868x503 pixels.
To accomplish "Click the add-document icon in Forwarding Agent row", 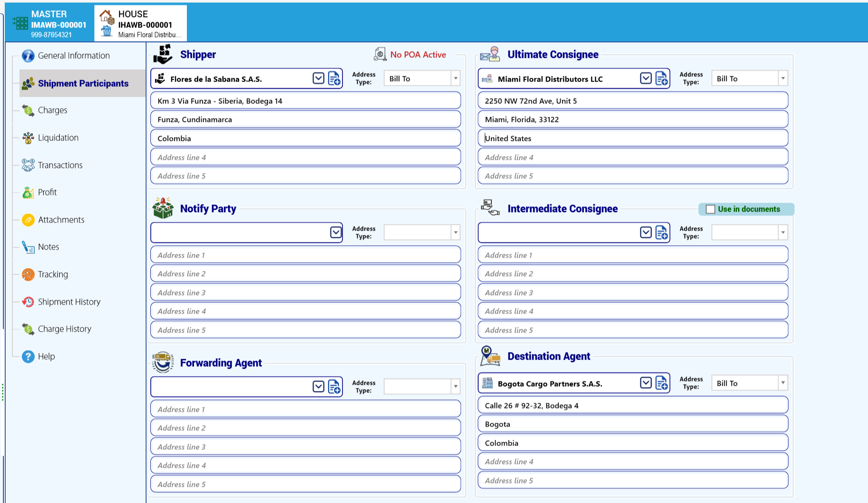I will coord(334,387).
